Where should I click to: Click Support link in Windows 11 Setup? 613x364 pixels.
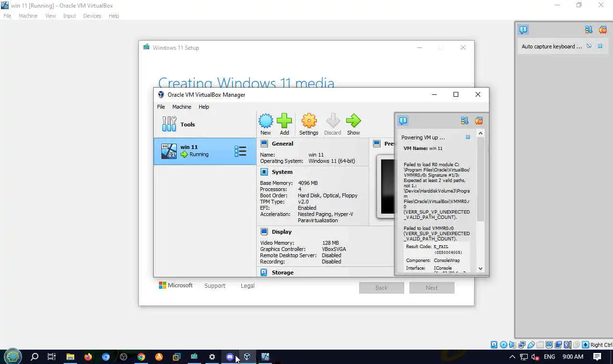tap(215, 286)
